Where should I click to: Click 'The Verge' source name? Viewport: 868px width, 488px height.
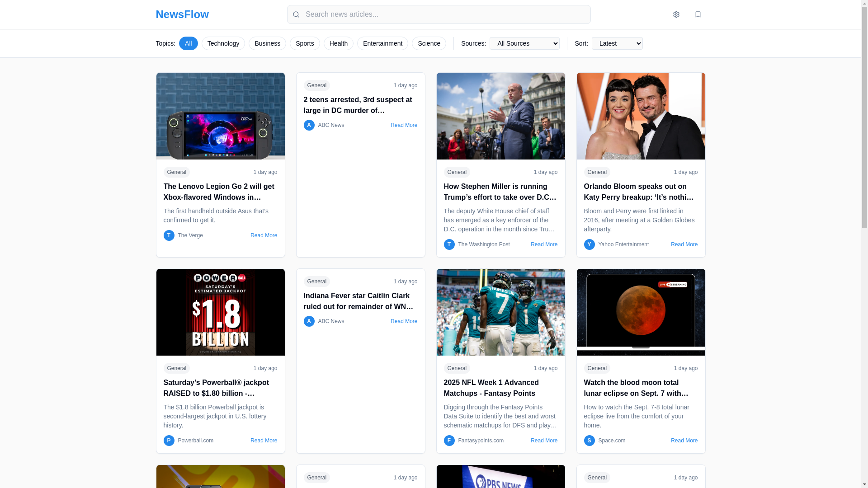pyautogui.click(x=190, y=235)
